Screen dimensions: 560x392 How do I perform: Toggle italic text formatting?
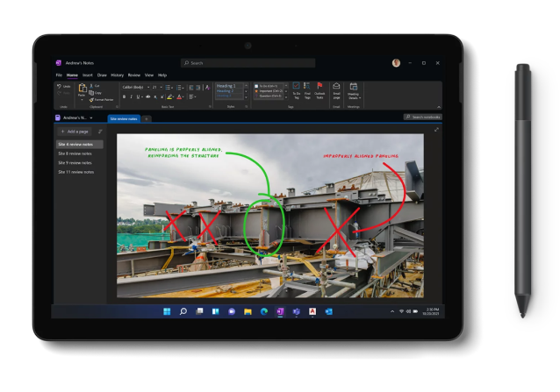130,97
